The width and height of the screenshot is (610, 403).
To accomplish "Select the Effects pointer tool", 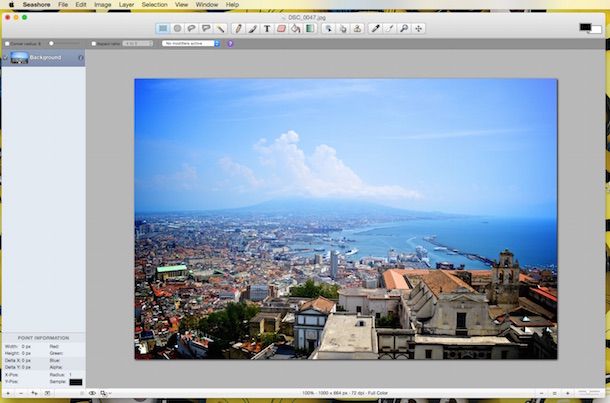I will (328, 28).
